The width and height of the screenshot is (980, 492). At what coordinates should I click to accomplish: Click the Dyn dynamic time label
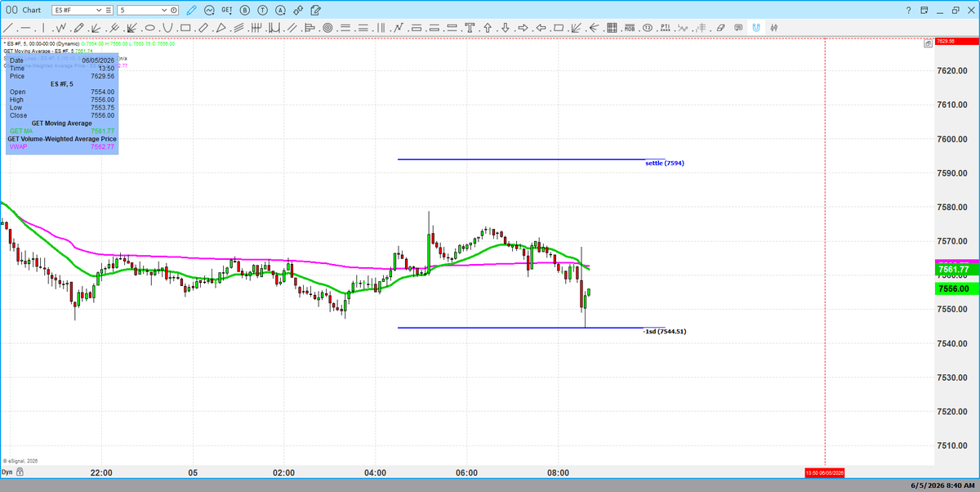point(7,472)
